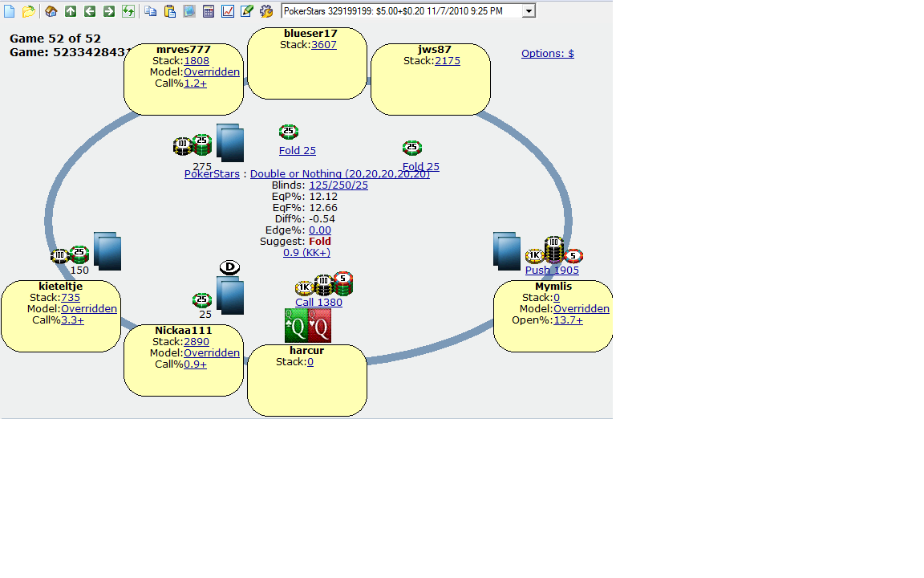Edit mrves777's stack value 1808

click(197, 61)
